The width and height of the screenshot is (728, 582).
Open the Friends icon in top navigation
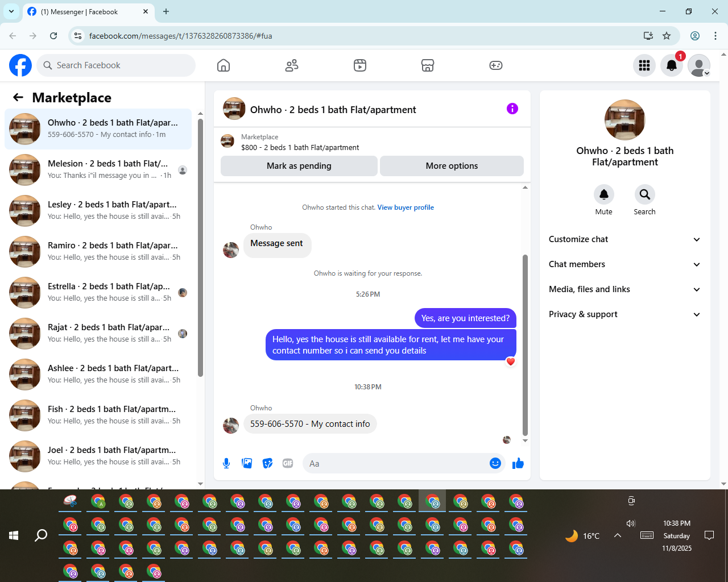(x=292, y=65)
